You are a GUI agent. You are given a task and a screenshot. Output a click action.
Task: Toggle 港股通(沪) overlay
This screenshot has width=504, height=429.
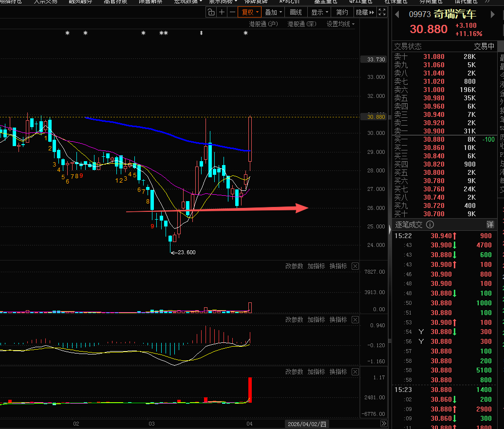[x=263, y=24]
